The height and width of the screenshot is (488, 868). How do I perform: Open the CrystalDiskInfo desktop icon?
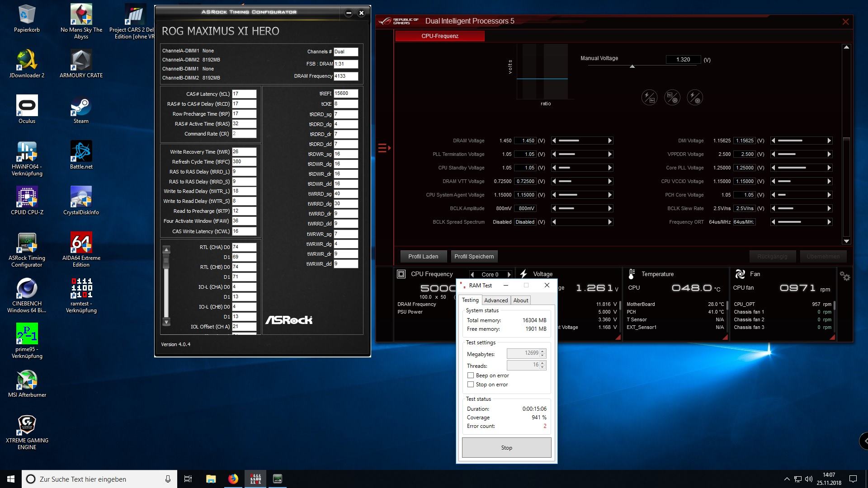(x=81, y=201)
